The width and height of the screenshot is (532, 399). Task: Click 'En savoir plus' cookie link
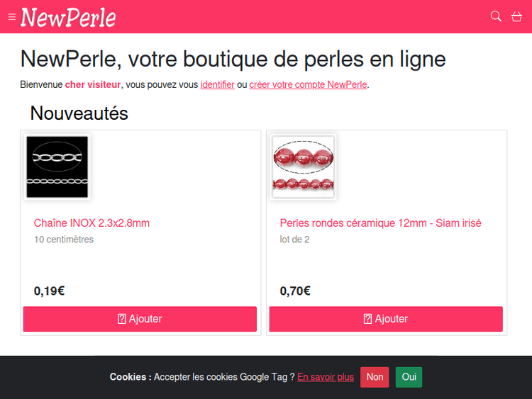[326, 377]
